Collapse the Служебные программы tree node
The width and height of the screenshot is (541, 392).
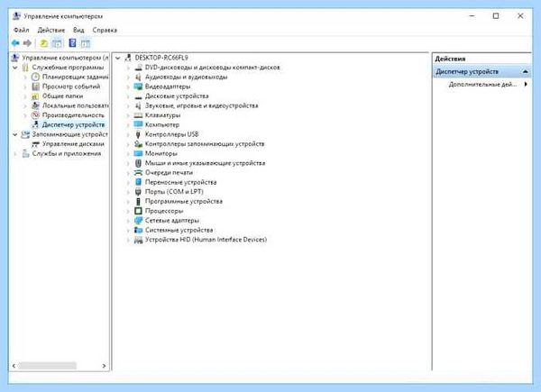coord(15,68)
